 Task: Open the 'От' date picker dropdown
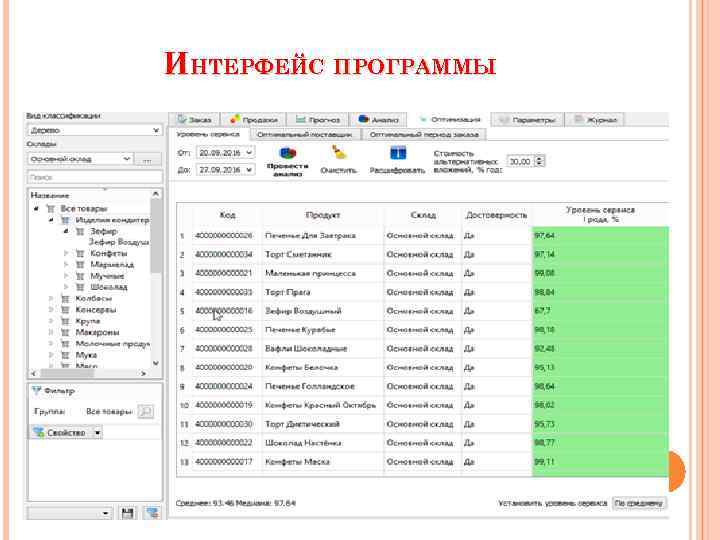click(249, 152)
